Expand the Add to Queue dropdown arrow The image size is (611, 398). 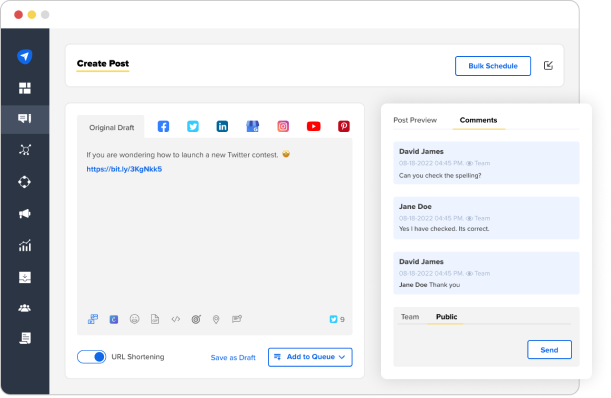tap(342, 357)
